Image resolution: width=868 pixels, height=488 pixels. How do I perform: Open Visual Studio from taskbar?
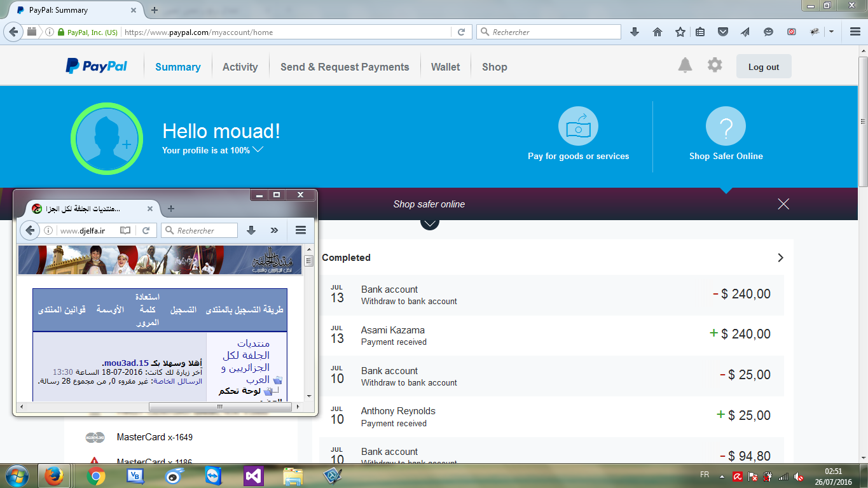254,476
